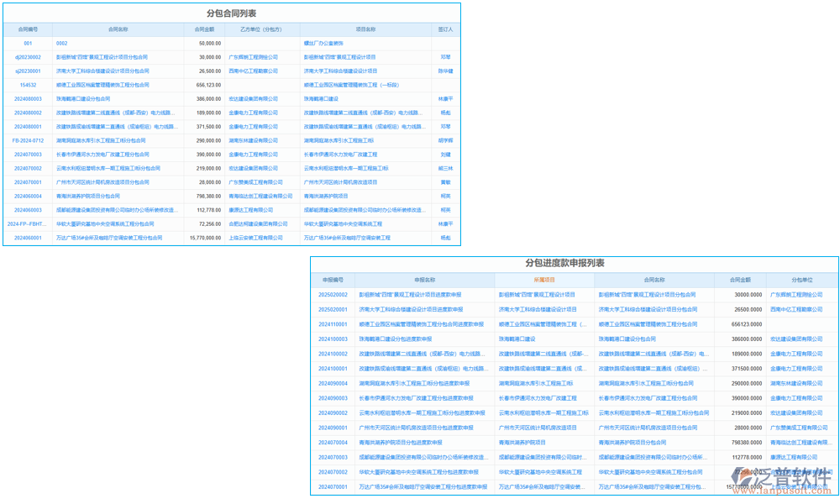Open contract number FB-2024-0712
The image size is (840, 504).
click(28, 140)
